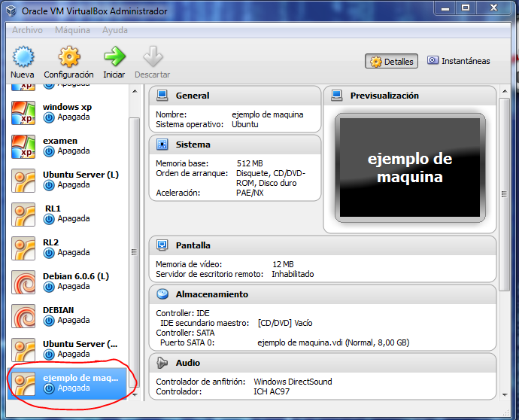Open the Almacenamiento section header title

(212, 294)
